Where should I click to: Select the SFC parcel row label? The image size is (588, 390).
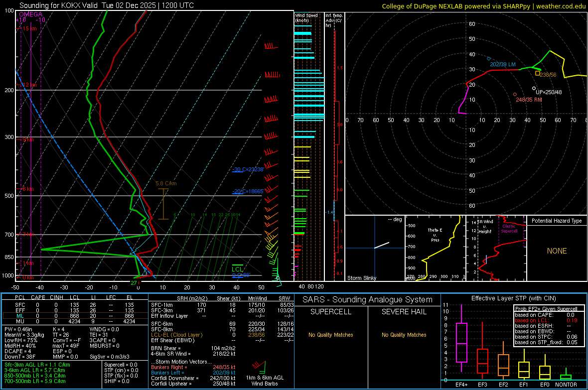pos(20,305)
